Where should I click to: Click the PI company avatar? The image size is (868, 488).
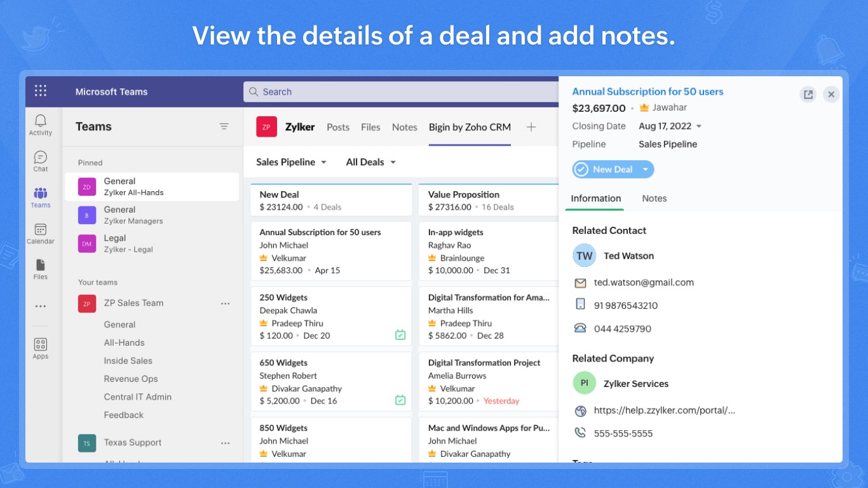pos(585,384)
